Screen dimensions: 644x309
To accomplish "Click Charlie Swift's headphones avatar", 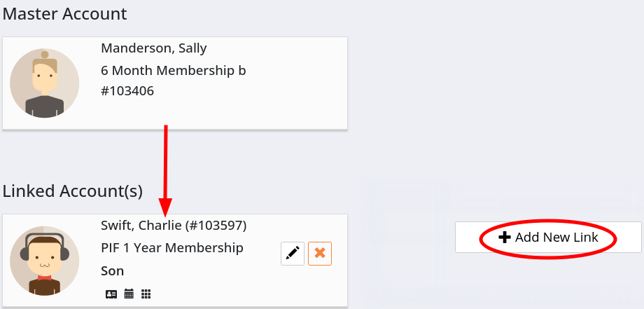I will click(x=44, y=260).
